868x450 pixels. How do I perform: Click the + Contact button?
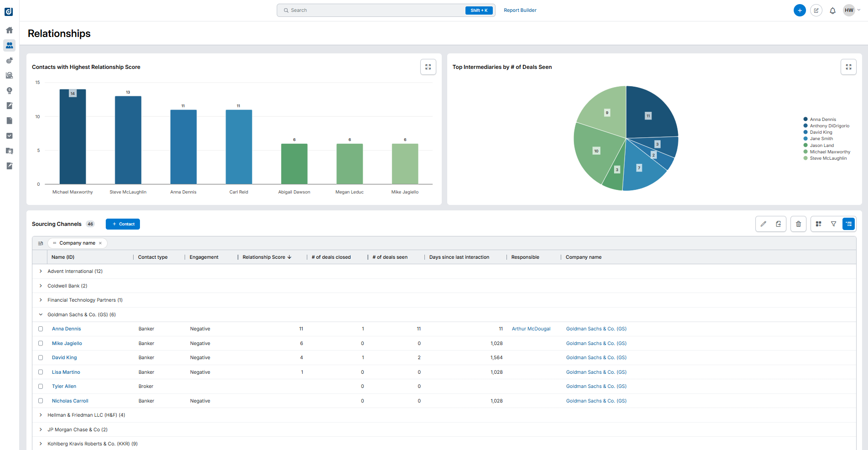click(x=123, y=224)
